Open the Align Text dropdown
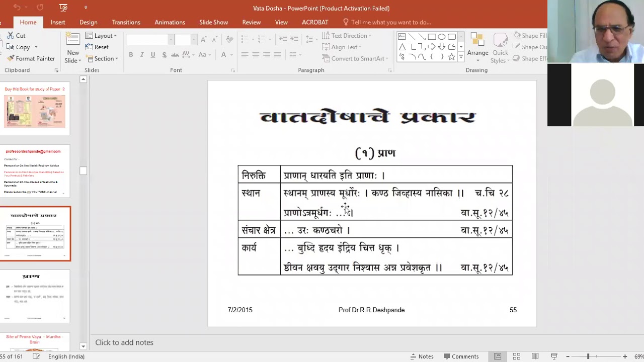The height and width of the screenshot is (362, 644). click(x=342, y=47)
